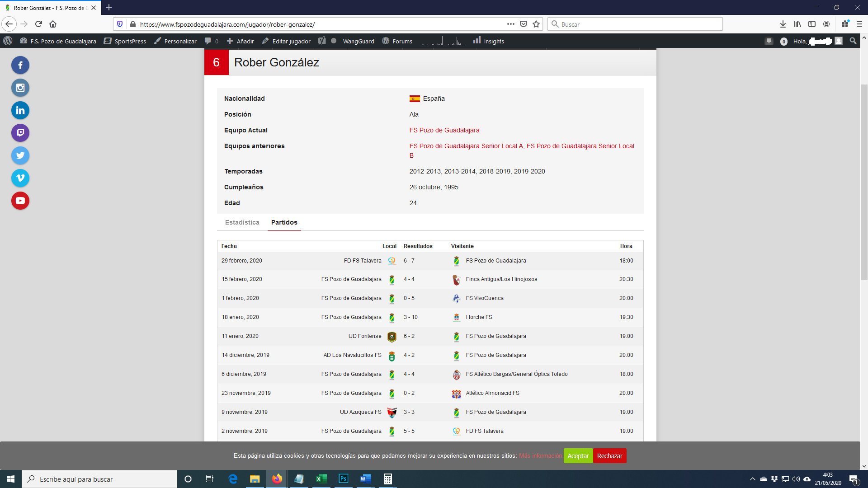This screenshot has width=868, height=488.
Task: Show hidden system tray icons
Action: click(x=752, y=479)
